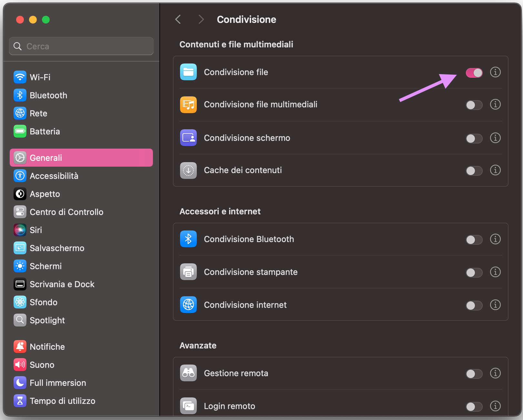Open Siri settings via its icon
523x420 pixels.
[20, 230]
